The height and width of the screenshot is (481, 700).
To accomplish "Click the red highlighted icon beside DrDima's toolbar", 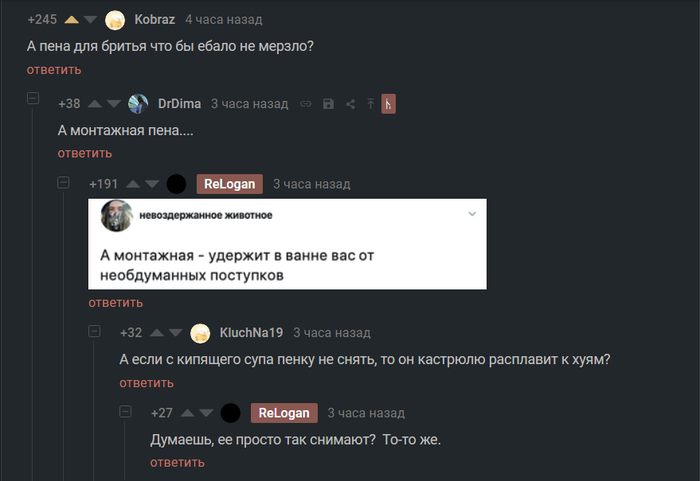I will pyautogui.click(x=388, y=104).
